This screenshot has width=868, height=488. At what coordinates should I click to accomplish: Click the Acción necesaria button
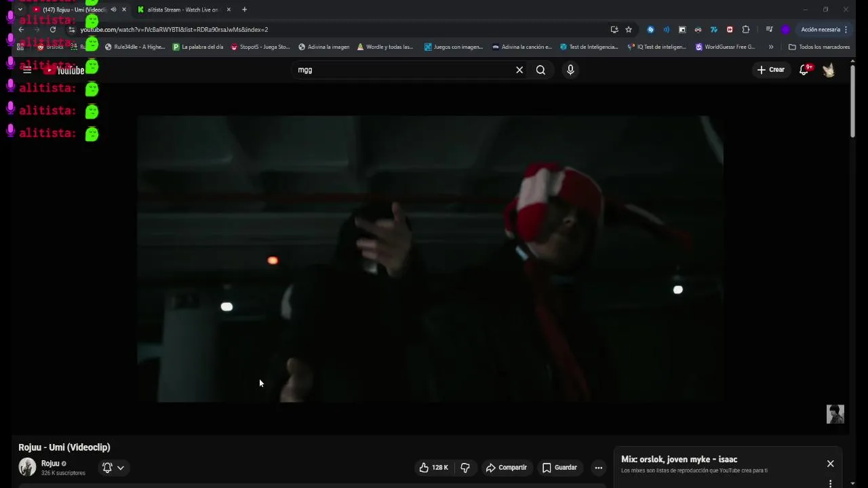pos(821,30)
